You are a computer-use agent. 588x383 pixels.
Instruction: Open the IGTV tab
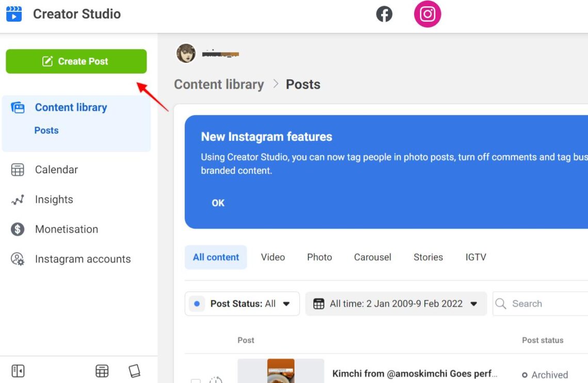coord(475,257)
